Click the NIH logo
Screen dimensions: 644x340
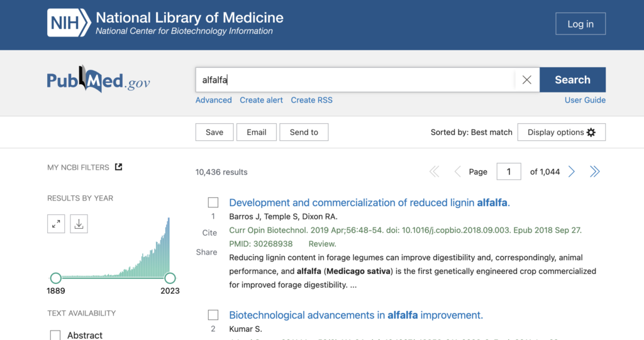[x=69, y=23]
